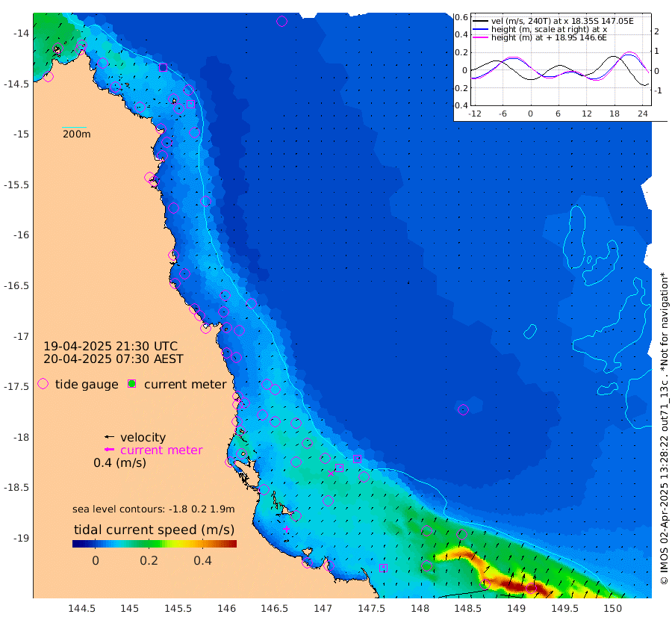Click the green current meter square in legend
This screenshot has height=623, width=672.
click(132, 384)
